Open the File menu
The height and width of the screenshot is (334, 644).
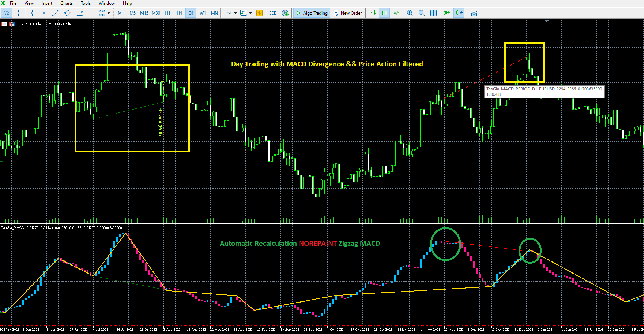tap(13, 3)
